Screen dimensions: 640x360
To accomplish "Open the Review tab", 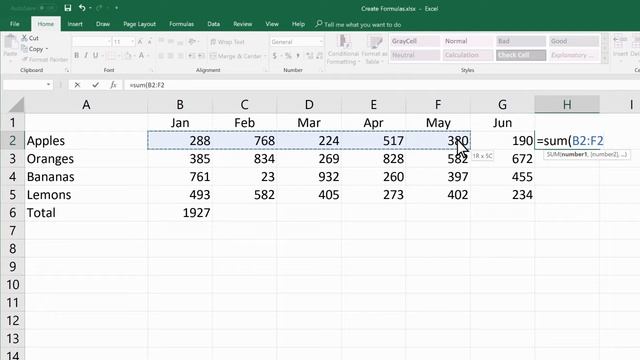I will (x=243, y=24).
